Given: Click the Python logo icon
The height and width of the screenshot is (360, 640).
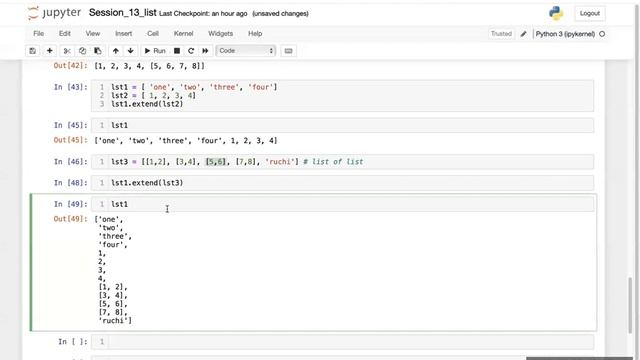Looking at the screenshot, I should point(556,13).
